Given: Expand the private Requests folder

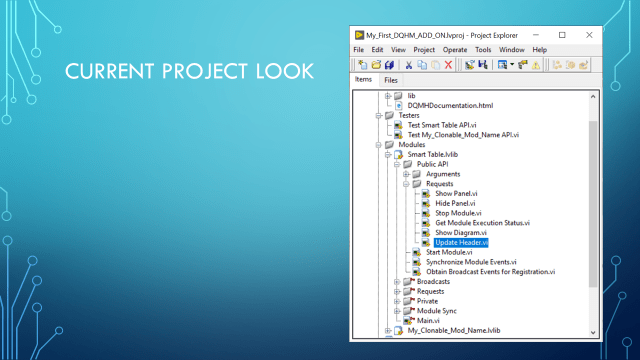Looking at the screenshot, I should 397,291.
